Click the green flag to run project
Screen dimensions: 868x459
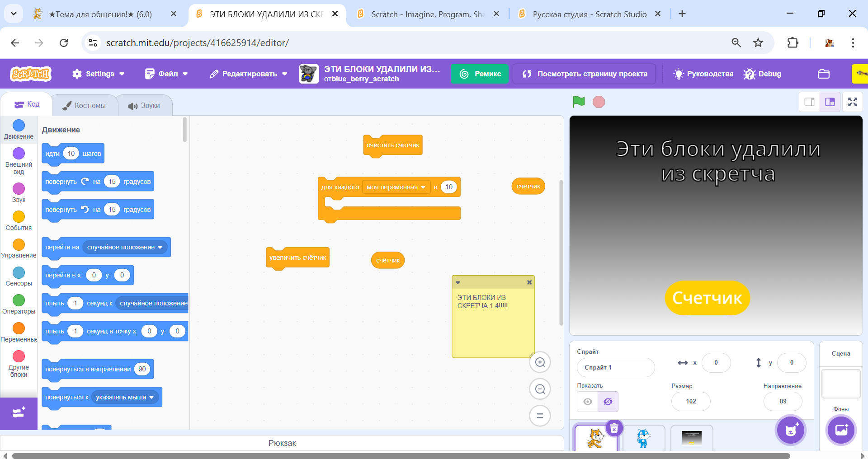tap(579, 102)
